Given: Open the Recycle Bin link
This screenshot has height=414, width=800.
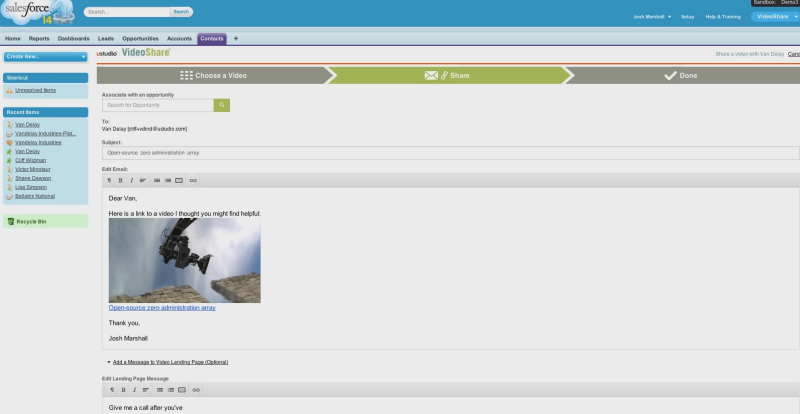Looking at the screenshot, I should coord(31,222).
